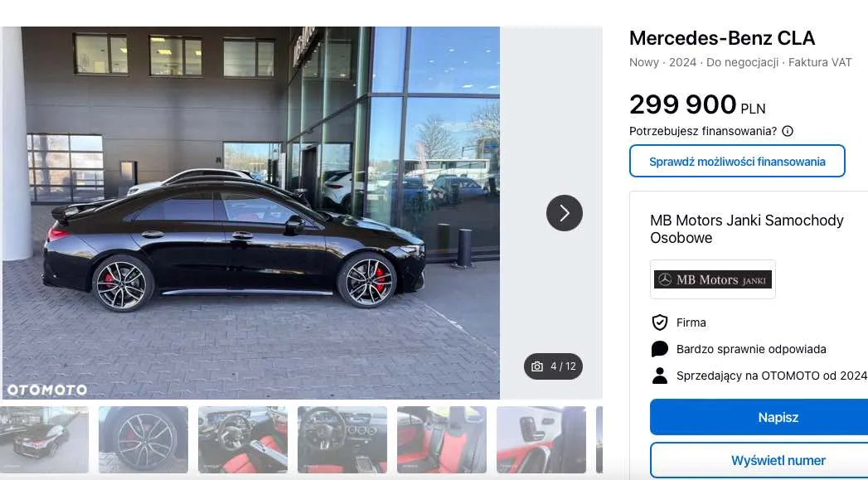Select thumbnail showing rear of black car

(44, 439)
